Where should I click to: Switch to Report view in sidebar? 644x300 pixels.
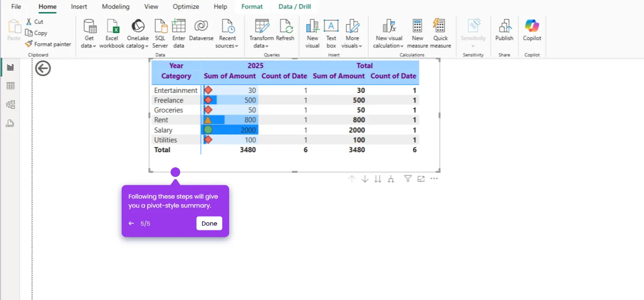pos(10,67)
